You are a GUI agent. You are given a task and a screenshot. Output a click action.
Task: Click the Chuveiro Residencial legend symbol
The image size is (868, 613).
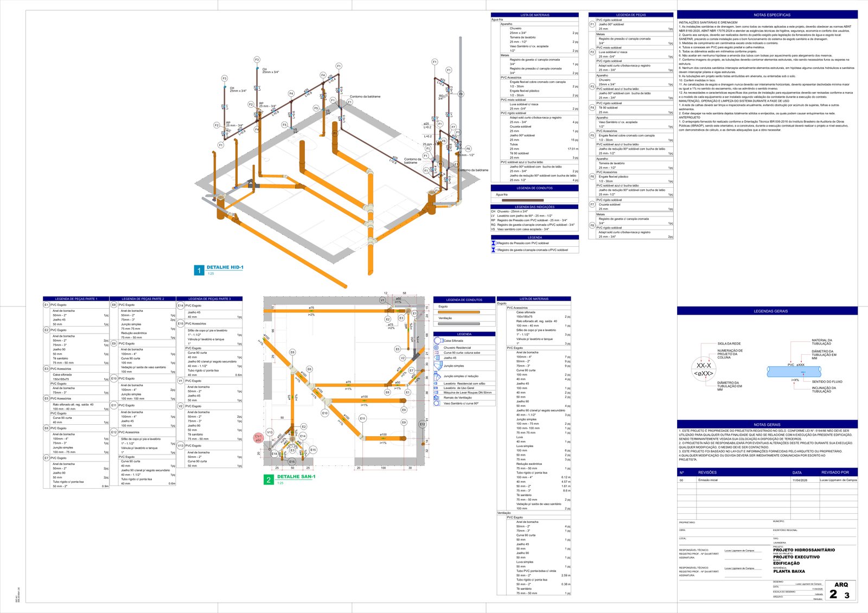pyautogui.click(x=437, y=348)
